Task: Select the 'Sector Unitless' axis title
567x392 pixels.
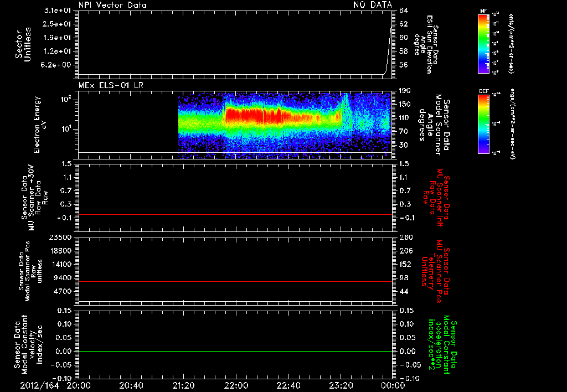Action: point(23,44)
